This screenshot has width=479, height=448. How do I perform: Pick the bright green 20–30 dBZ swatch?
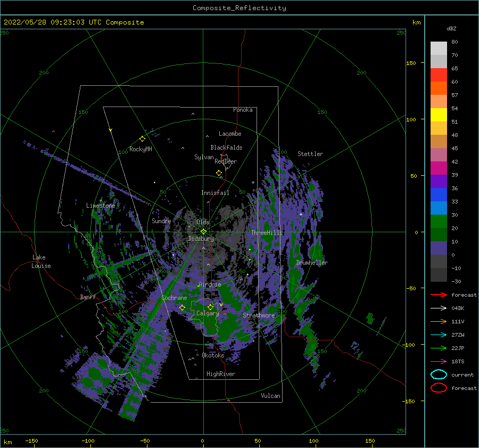439,222
